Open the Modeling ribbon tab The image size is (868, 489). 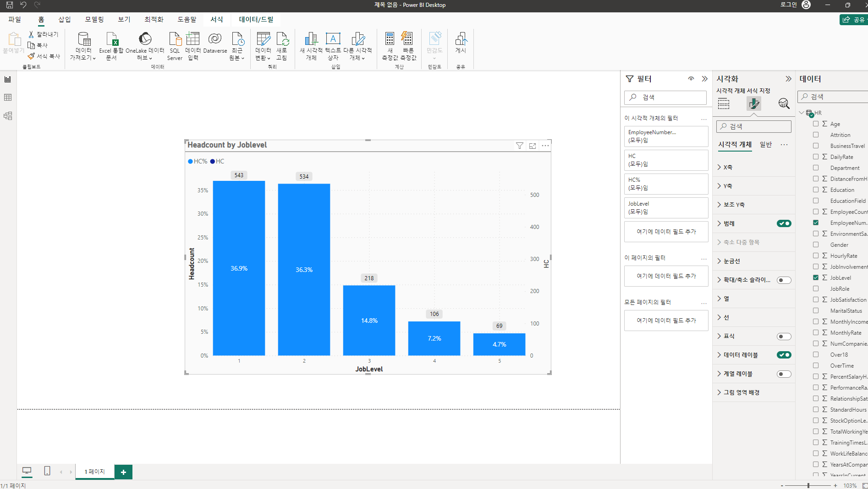pos(94,19)
